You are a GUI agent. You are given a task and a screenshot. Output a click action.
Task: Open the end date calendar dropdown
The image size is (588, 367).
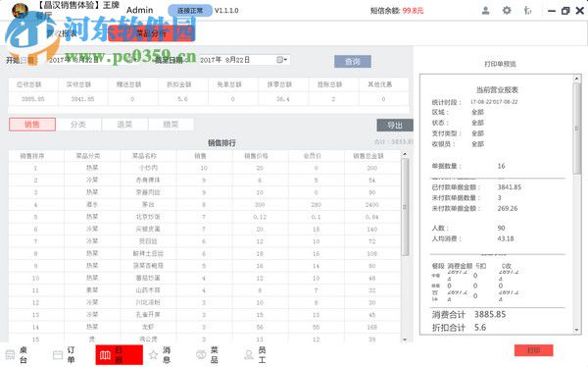[281, 60]
